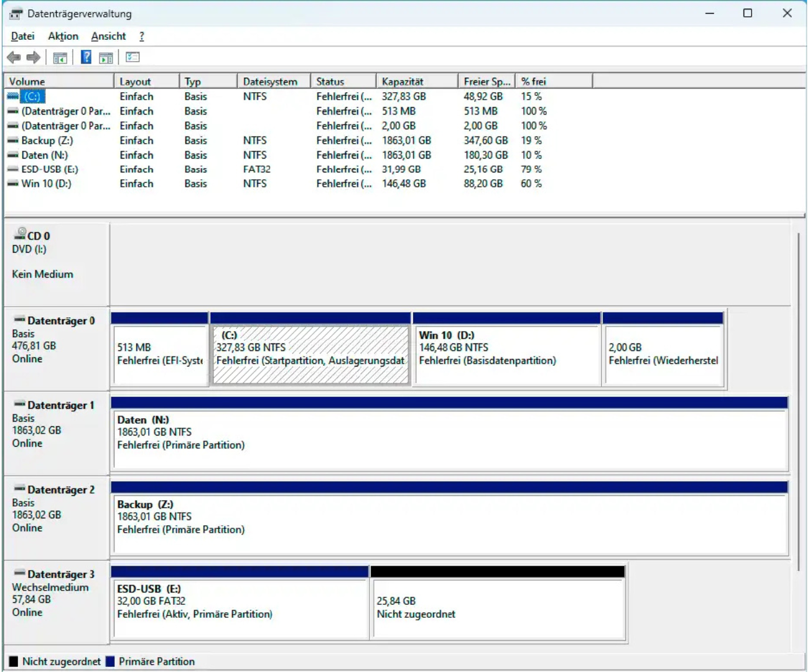Image resolution: width=810 pixels, height=672 pixels.
Task: Click the CD 0 DVD drive icon
Action: pos(21,234)
